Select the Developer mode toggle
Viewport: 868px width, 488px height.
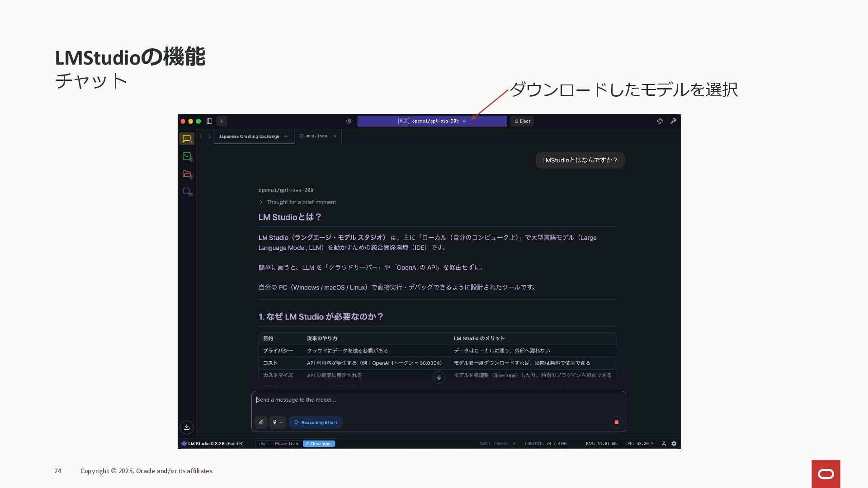tap(319, 444)
